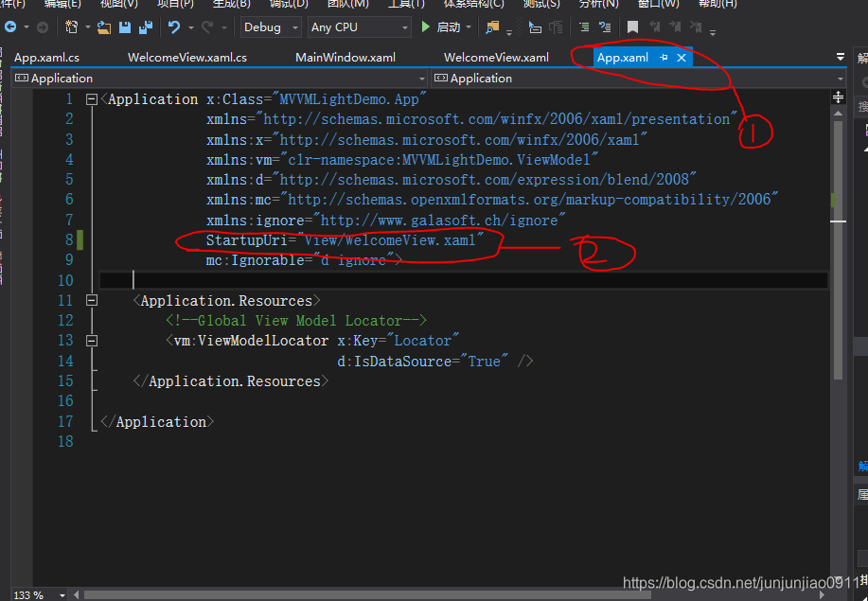Open the Debug configuration combo box

tap(272, 27)
